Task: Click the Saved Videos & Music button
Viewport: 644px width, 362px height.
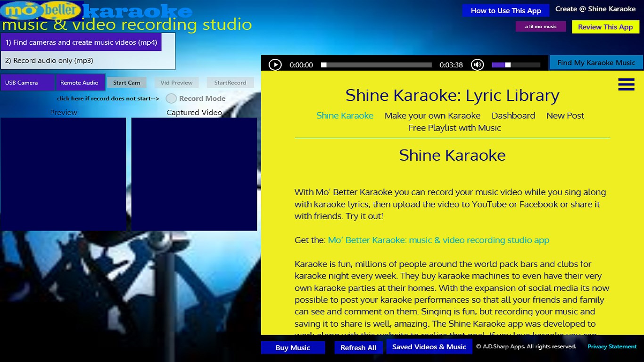Action: (429, 347)
